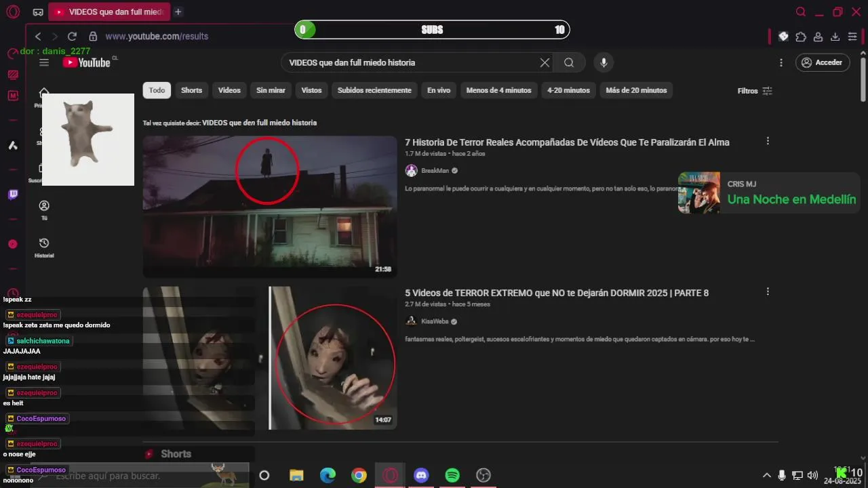The width and height of the screenshot is (868, 488).
Task: Open OBS Studio from the taskbar
Action: [x=484, y=475]
